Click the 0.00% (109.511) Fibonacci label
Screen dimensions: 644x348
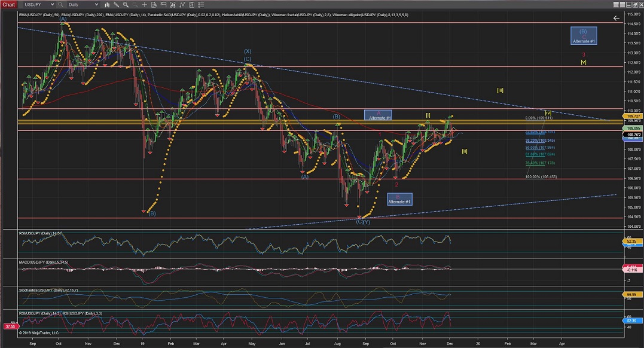539,118
